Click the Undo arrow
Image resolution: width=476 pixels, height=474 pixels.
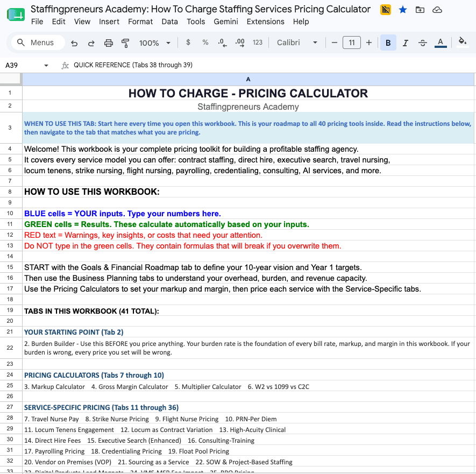pos(74,43)
